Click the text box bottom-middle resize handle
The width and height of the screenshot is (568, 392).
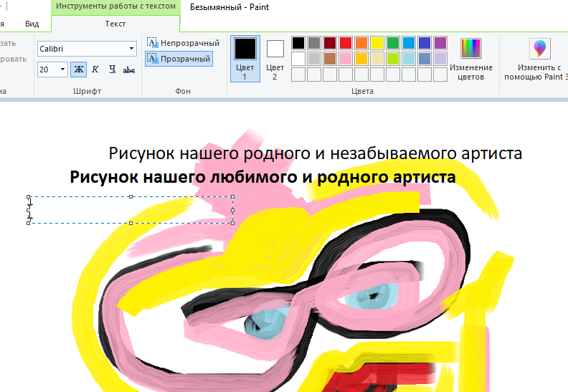coord(131,223)
